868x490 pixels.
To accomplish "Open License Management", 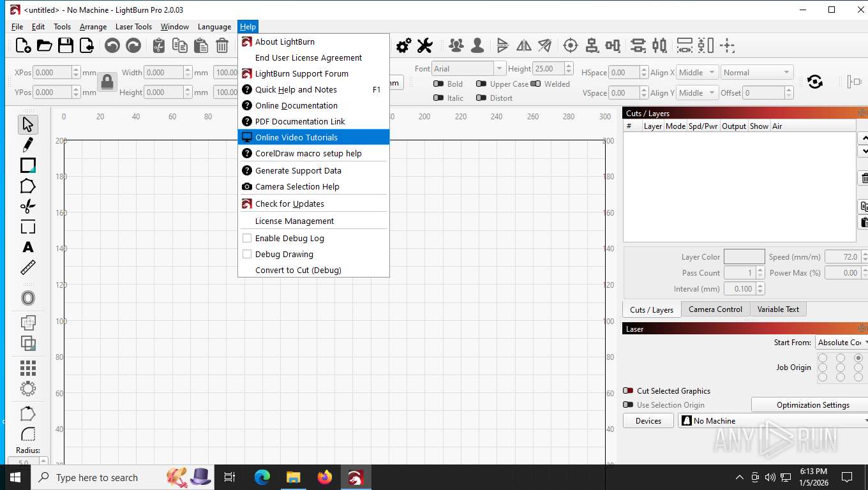I will [313, 221].
